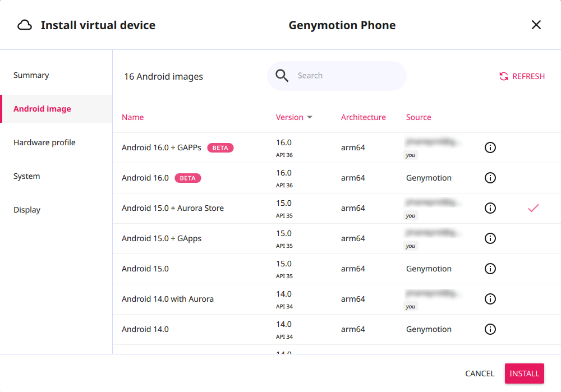Screen dimensions: 561x392
Task: Open info for Android 16.0 + GAPPs
Action: coord(490,147)
